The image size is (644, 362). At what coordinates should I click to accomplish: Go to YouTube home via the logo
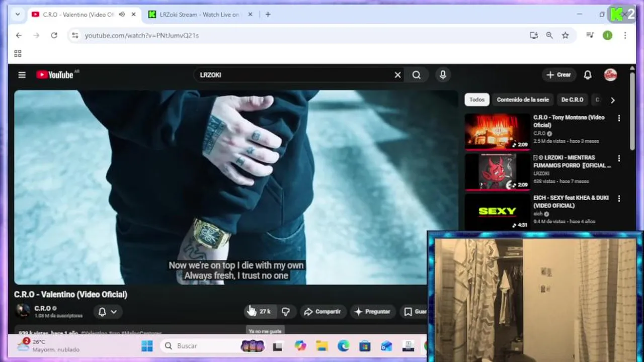[x=55, y=75]
